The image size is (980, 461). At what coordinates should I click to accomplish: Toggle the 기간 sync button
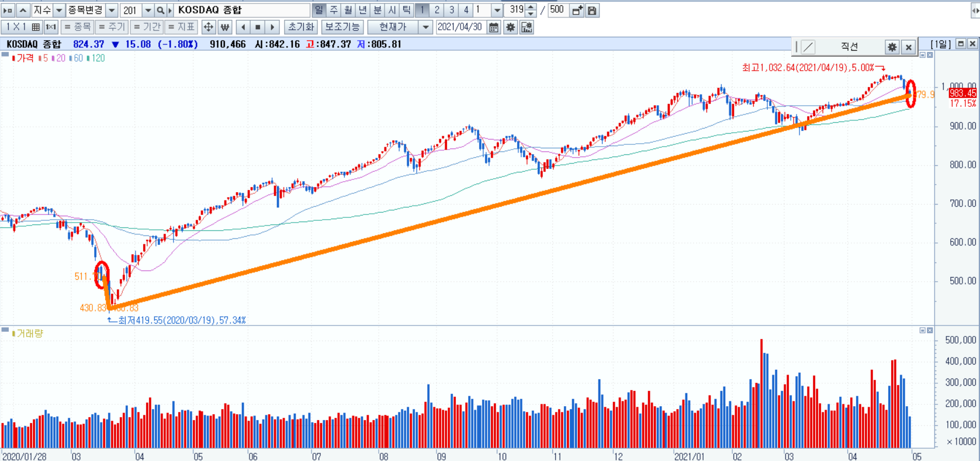tap(147, 27)
